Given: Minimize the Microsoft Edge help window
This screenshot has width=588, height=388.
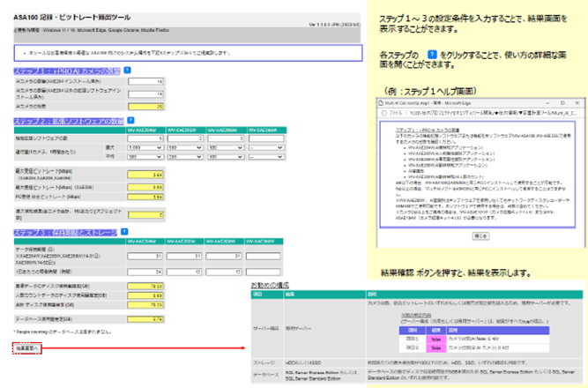Looking at the screenshot, I should pyautogui.click(x=547, y=103).
